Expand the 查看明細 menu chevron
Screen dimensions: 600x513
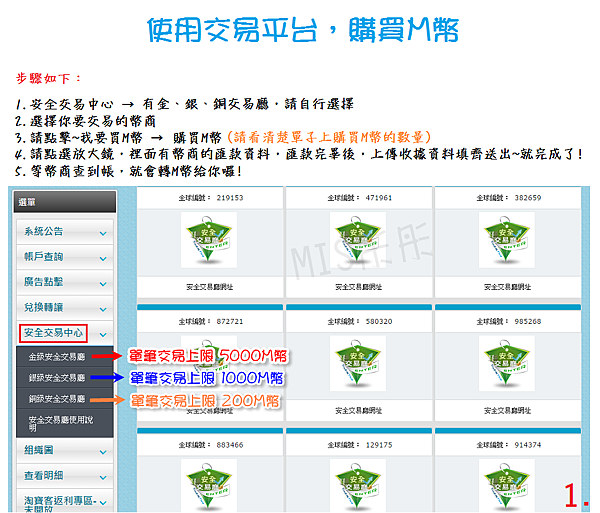103,477
